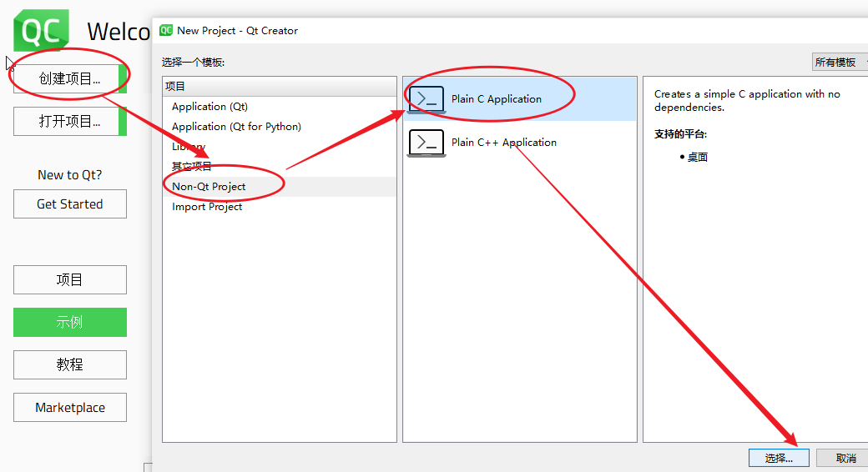Switch to the 项目 welcome tab

click(x=70, y=280)
